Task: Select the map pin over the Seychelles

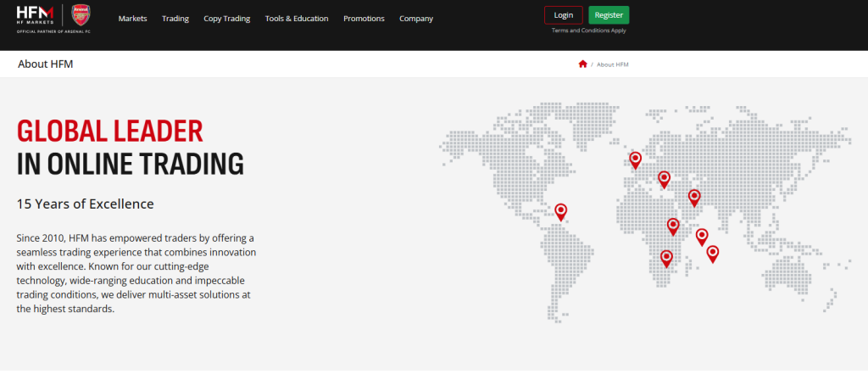Action: coord(701,237)
